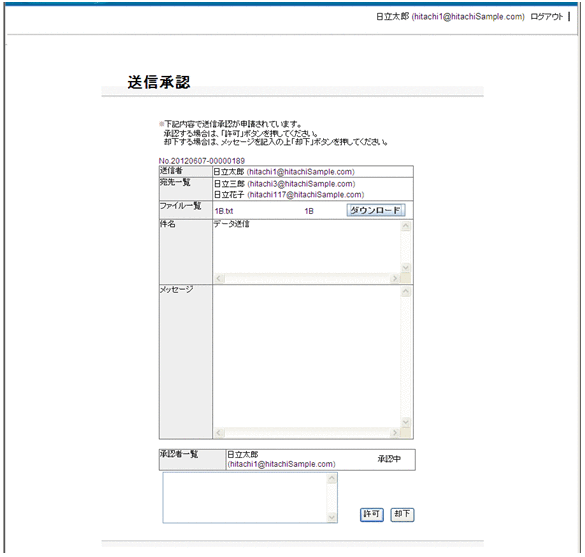Select recipient 日立三郎 entry
Screen dimensions: 585x557
tap(284, 184)
